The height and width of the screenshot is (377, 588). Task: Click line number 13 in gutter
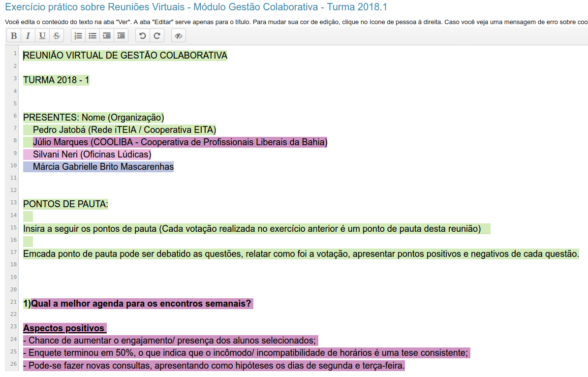(x=14, y=202)
